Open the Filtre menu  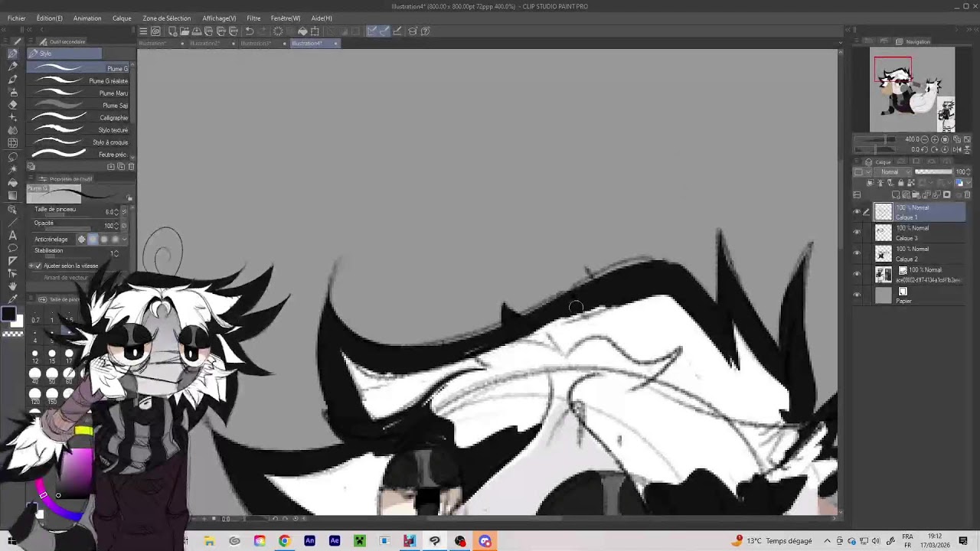[x=253, y=18]
